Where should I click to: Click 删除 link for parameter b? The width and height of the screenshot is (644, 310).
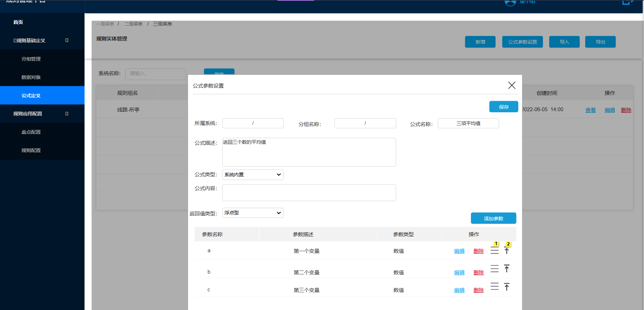click(x=479, y=273)
